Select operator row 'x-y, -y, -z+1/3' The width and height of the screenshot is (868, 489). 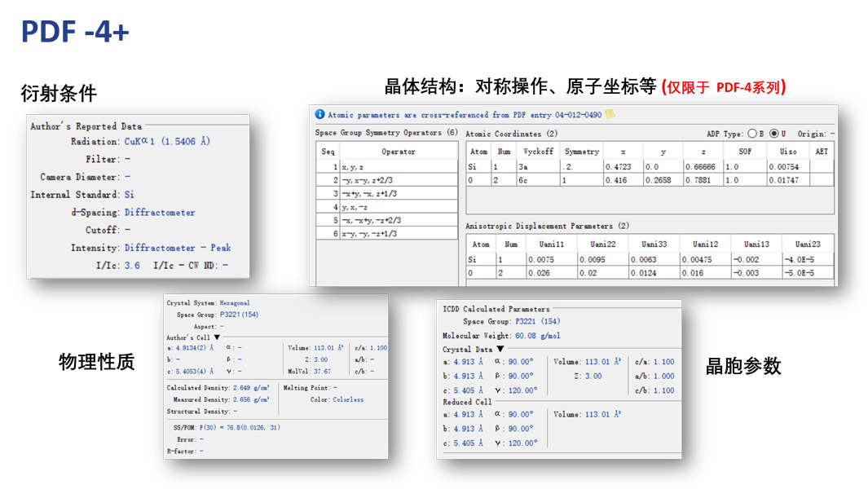(x=387, y=233)
